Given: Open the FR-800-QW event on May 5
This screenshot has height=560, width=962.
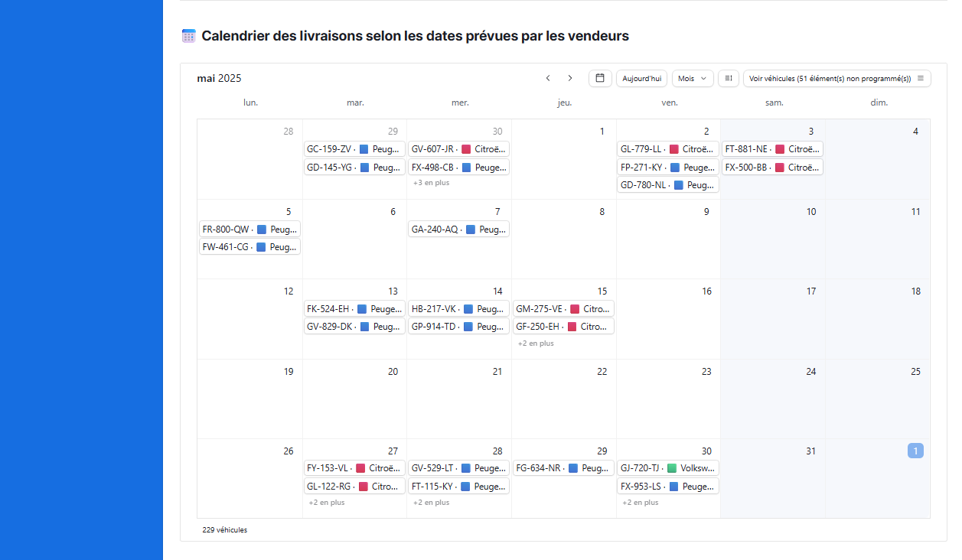Looking at the screenshot, I should tap(250, 229).
